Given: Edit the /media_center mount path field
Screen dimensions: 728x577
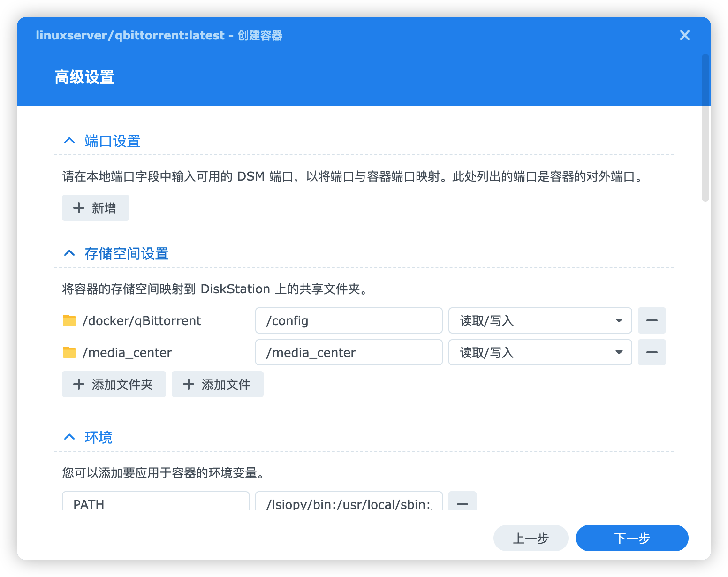Looking at the screenshot, I should [349, 352].
